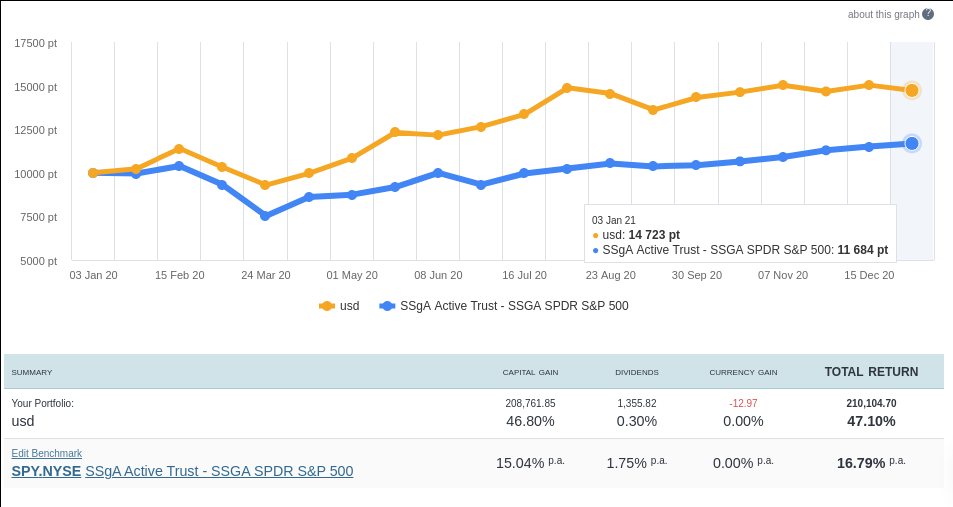953x507 pixels.
Task: Open the SPY.NYSE ticker link
Action: [x=46, y=471]
